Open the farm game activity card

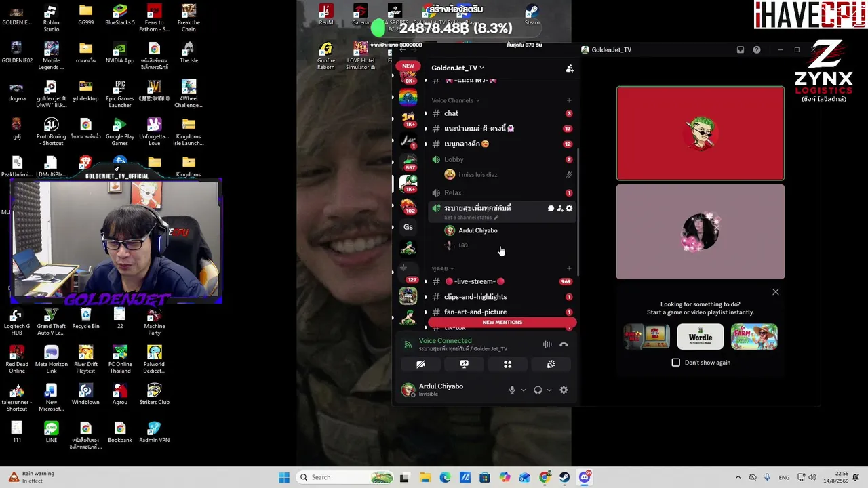click(x=754, y=337)
